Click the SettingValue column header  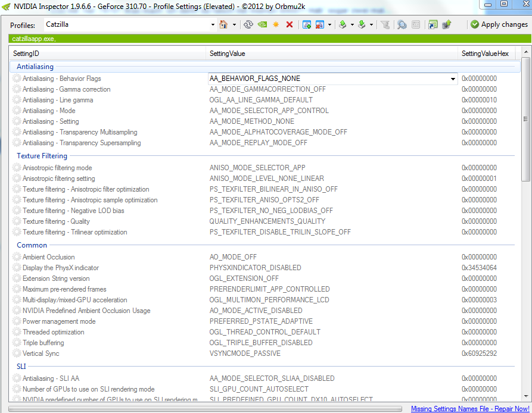[331, 54]
